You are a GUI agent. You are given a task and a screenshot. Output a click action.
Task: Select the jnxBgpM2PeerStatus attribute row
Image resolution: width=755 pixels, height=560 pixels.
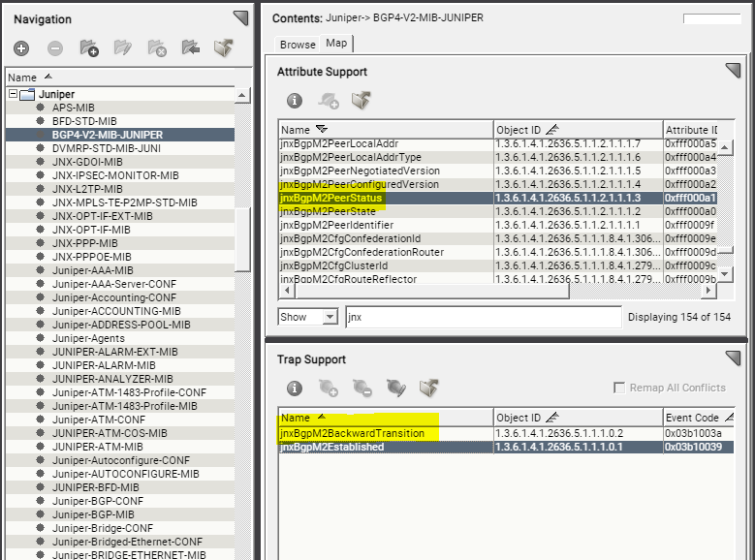497,198
